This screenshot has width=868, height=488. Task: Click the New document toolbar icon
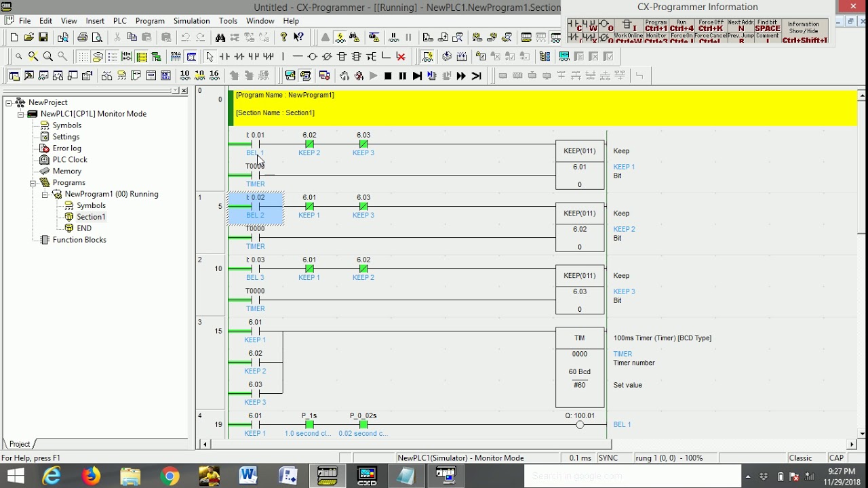click(x=14, y=37)
